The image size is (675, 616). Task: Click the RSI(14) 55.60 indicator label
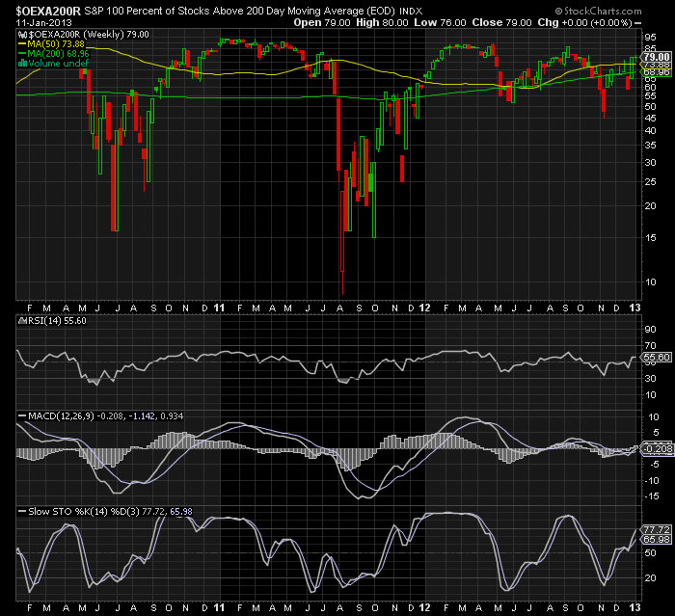(x=57, y=321)
